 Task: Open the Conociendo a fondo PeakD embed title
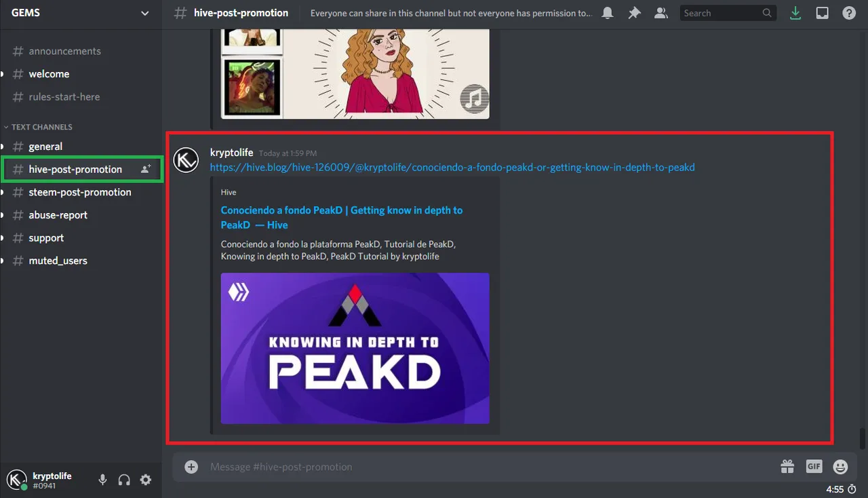click(x=342, y=218)
